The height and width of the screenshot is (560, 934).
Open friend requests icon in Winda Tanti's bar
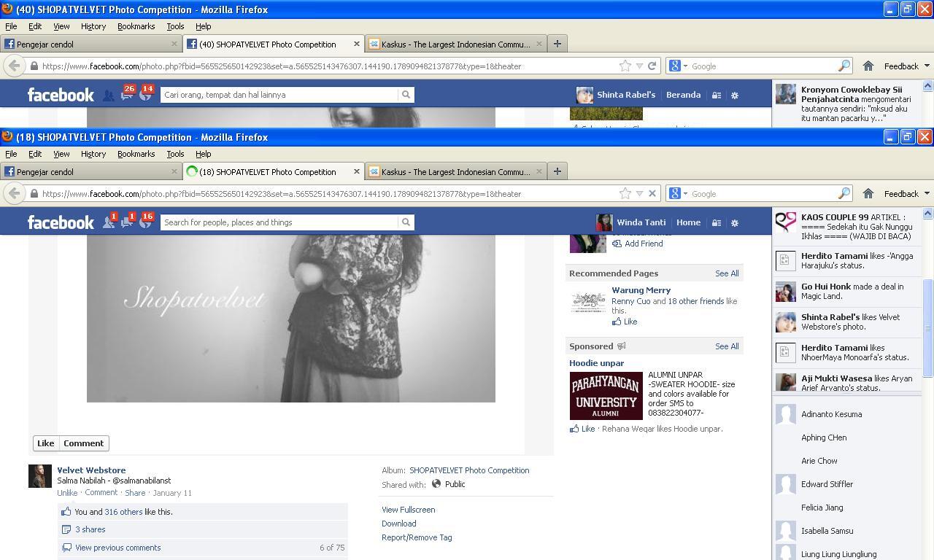click(108, 222)
